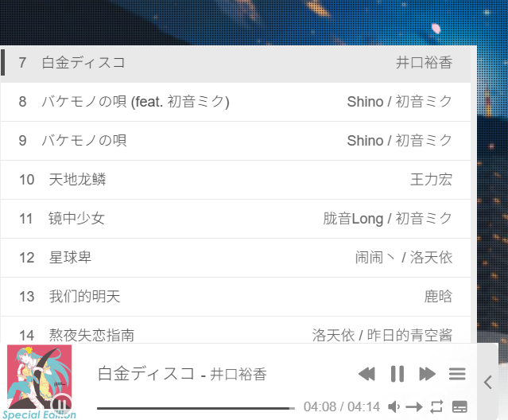Play track 13 我们的明天 by 鹿晗
This screenshot has height=420, width=508.
pyautogui.click(x=235, y=297)
